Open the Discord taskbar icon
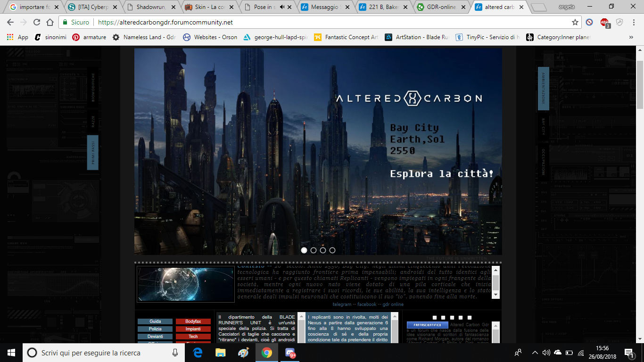The image size is (644, 362). 290,353
